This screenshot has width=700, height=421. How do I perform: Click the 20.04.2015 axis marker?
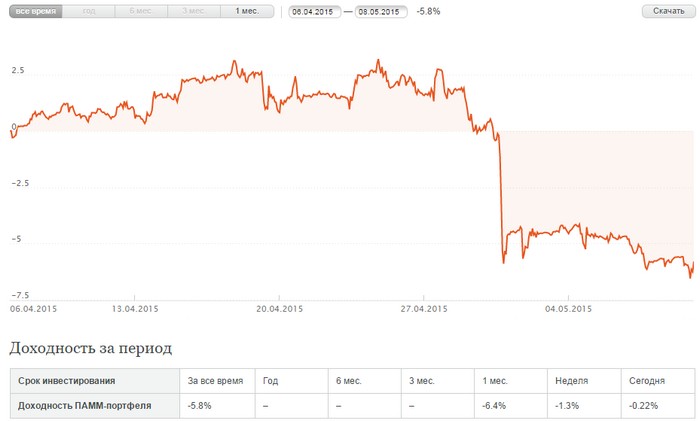coord(279,308)
